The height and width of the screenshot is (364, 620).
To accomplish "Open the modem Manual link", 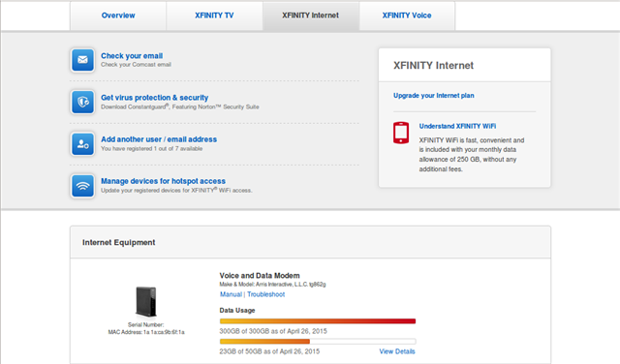I will click(x=231, y=294).
